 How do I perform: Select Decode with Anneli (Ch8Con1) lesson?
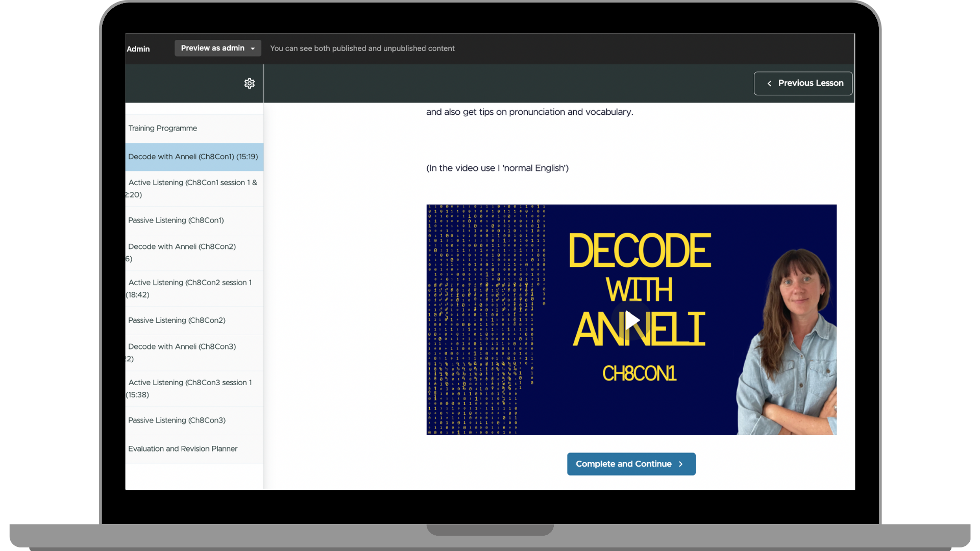click(x=194, y=157)
